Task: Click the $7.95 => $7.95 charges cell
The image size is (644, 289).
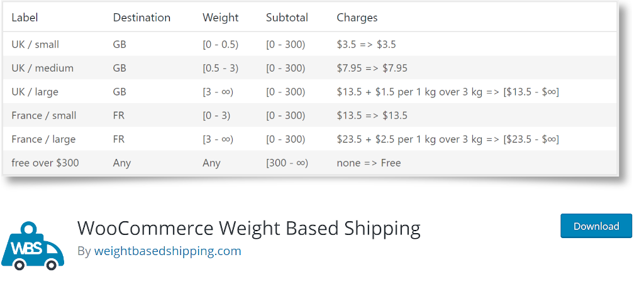Action: tap(372, 68)
